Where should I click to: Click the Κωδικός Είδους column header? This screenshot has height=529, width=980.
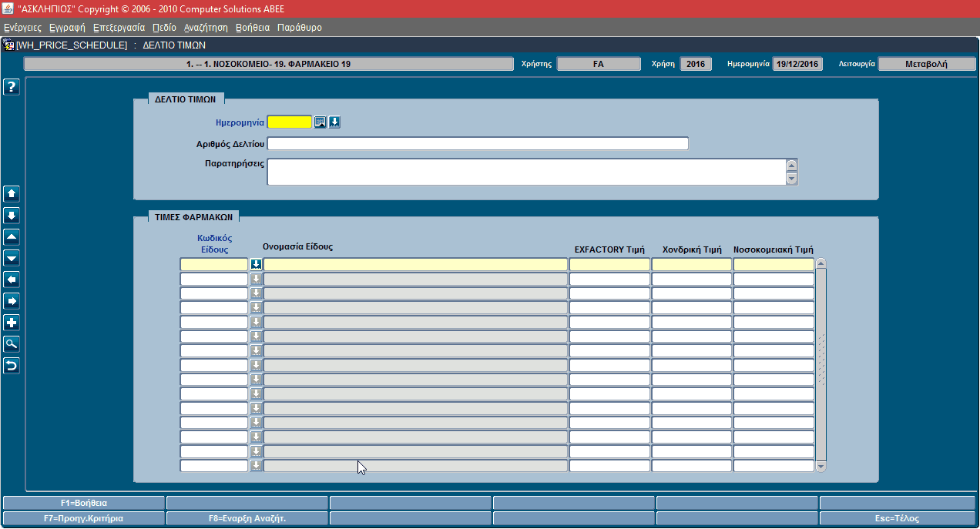[215, 244]
